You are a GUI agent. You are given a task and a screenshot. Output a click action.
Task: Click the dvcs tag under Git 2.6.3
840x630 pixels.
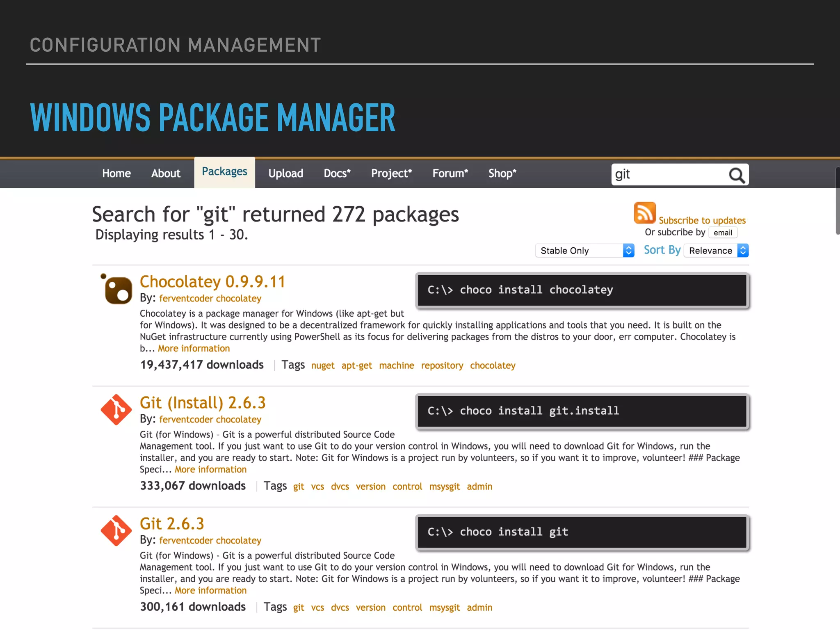[x=340, y=607]
